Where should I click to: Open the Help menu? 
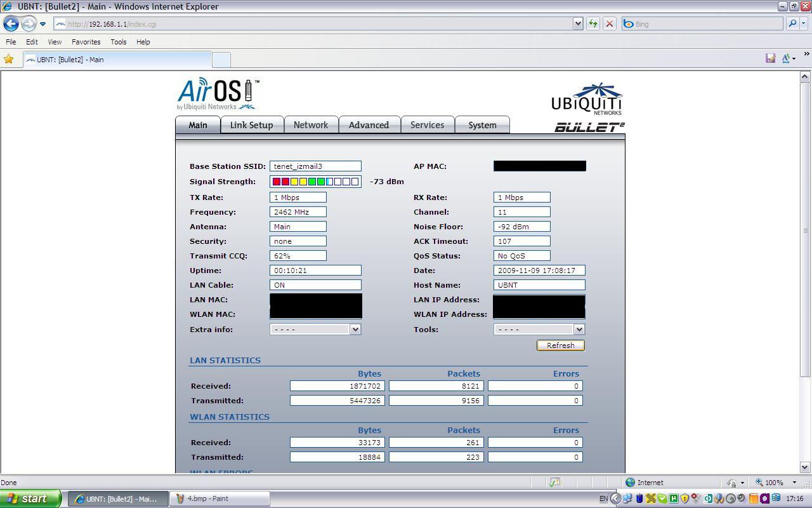pyautogui.click(x=143, y=42)
